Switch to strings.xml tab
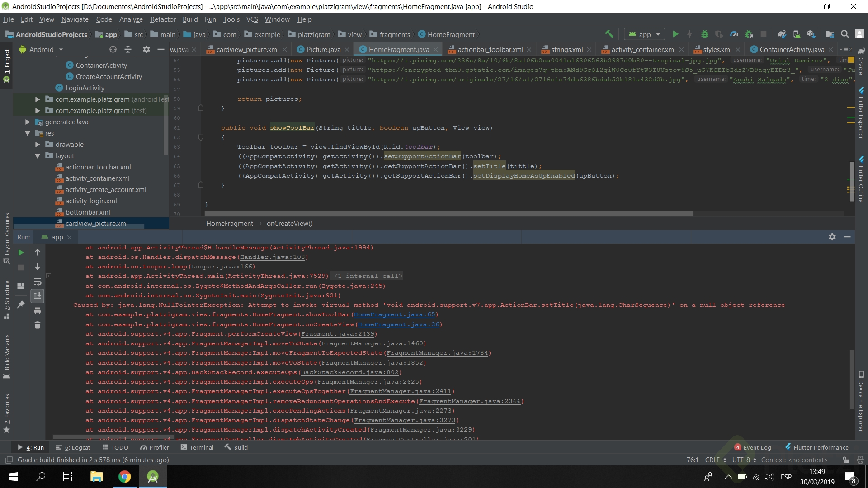 (x=566, y=49)
